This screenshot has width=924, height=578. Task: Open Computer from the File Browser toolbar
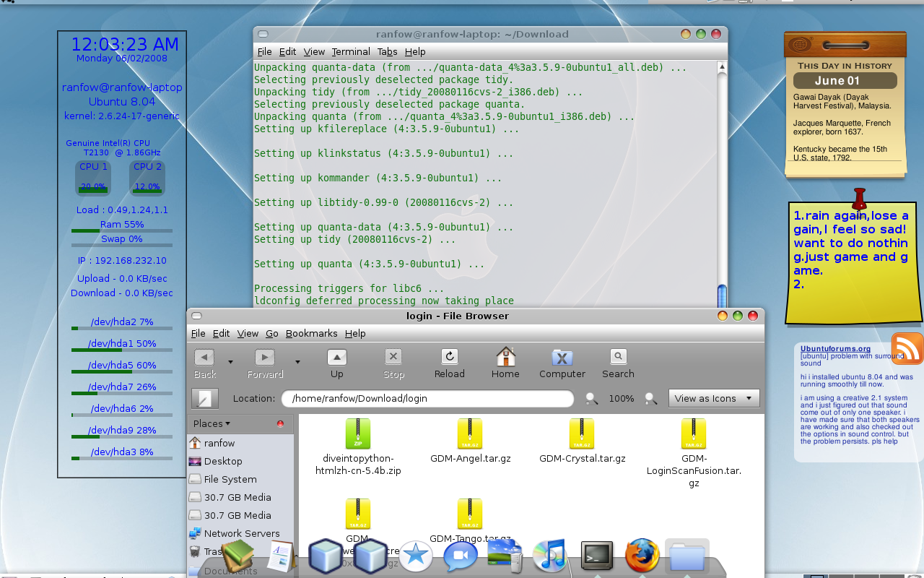click(562, 363)
